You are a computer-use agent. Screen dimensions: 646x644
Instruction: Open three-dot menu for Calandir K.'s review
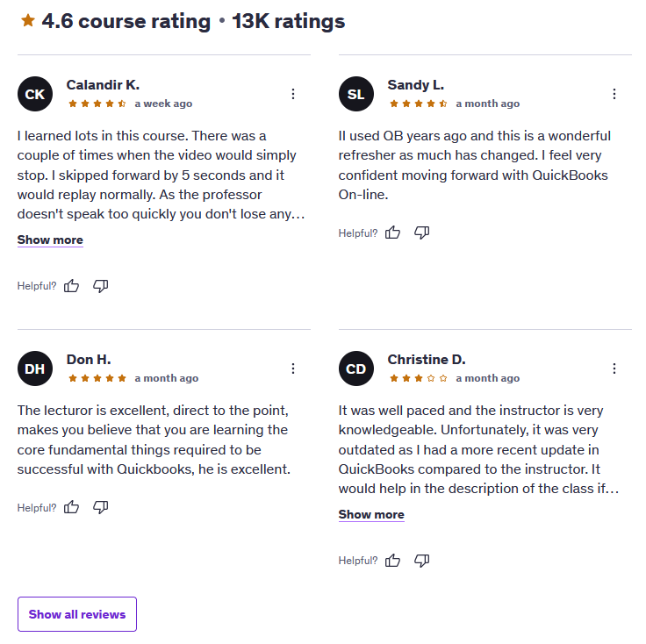[x=293, y=94]
